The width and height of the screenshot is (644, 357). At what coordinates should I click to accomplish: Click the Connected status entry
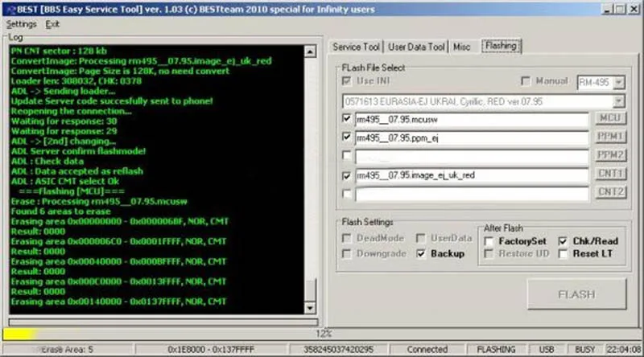pos(427,350)
